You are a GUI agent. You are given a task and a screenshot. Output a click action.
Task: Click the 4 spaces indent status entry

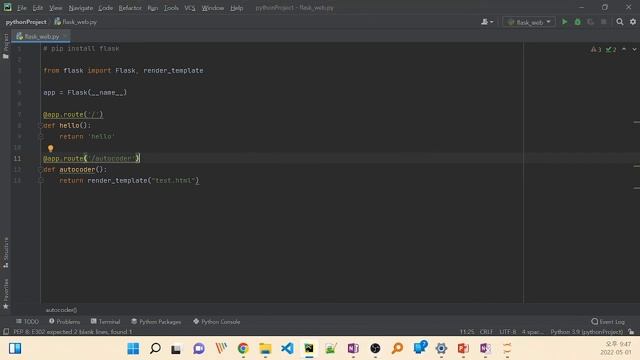[532, 332]
